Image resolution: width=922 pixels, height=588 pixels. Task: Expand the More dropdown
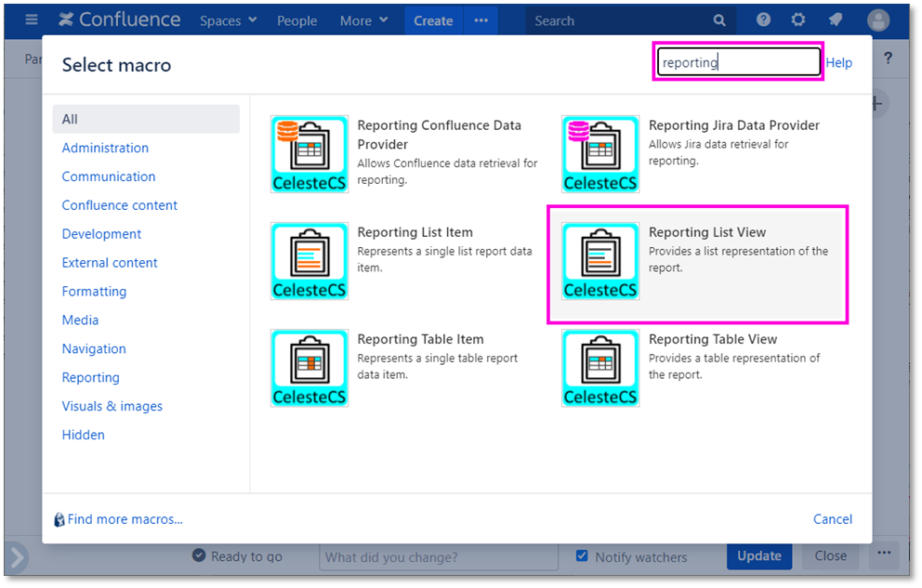click(x=364, y=20)
